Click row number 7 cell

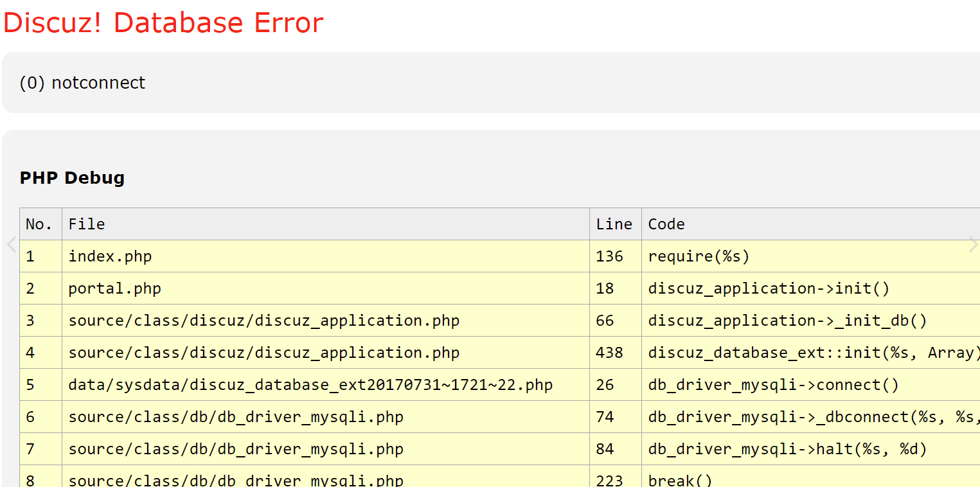(x=41, y=449)
